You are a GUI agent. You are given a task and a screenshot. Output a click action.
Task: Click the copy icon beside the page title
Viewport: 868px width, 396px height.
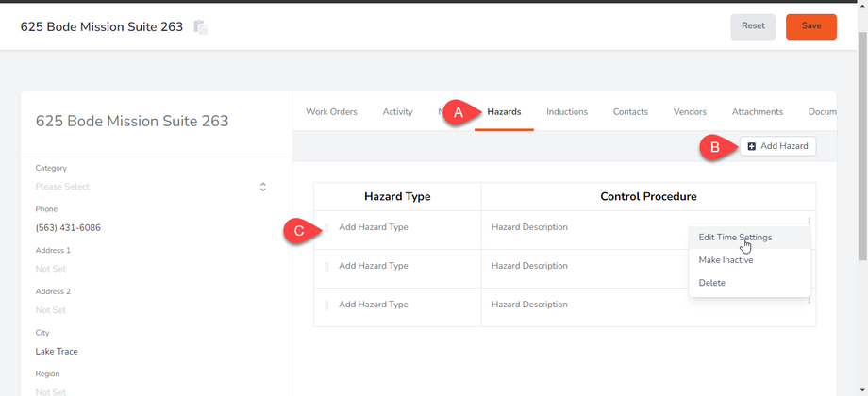[x=200, y=27]
